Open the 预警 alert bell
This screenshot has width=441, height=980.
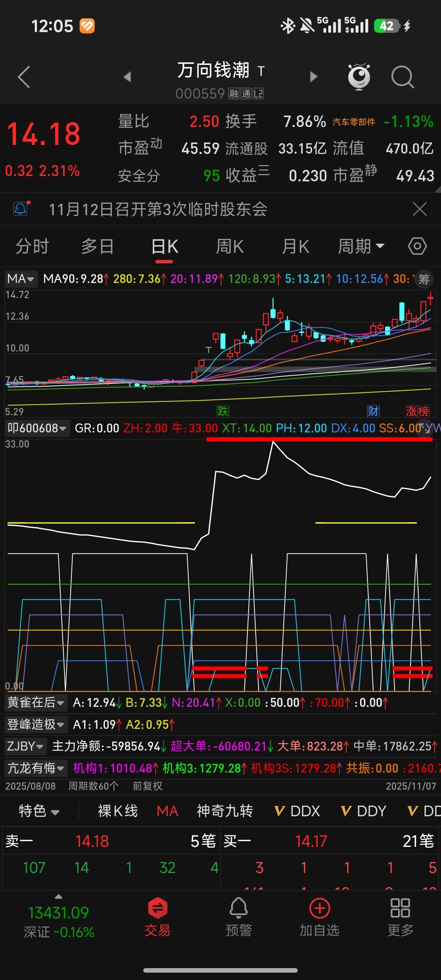click(x=239, y=917)
